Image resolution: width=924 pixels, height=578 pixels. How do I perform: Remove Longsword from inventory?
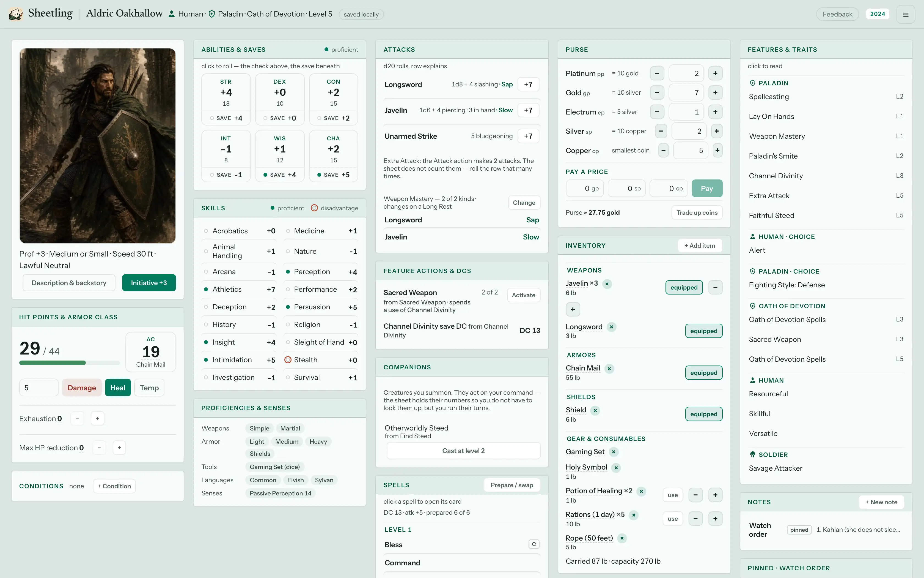pyautogui.click(x=611, y=327)
